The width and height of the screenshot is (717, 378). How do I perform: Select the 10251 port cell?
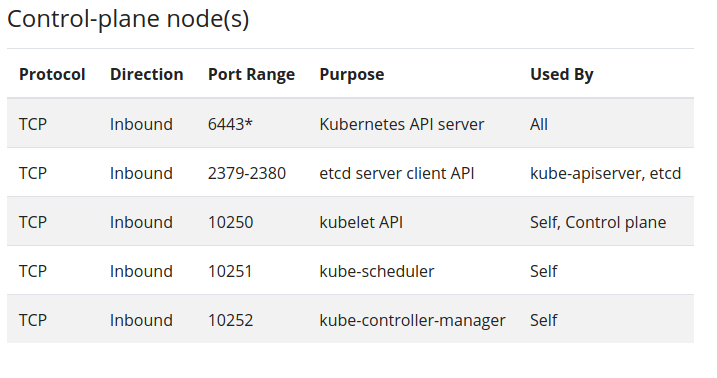click(230, 271)
